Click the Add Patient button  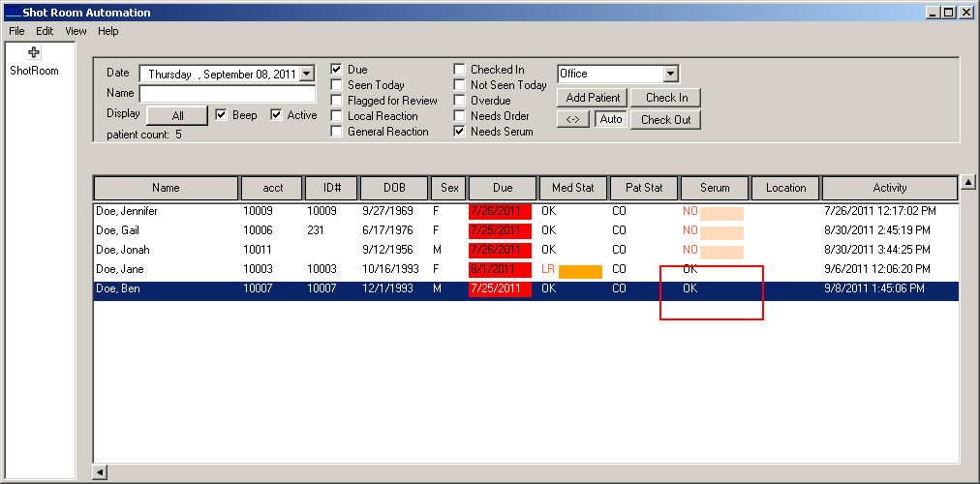coord(593,98)
